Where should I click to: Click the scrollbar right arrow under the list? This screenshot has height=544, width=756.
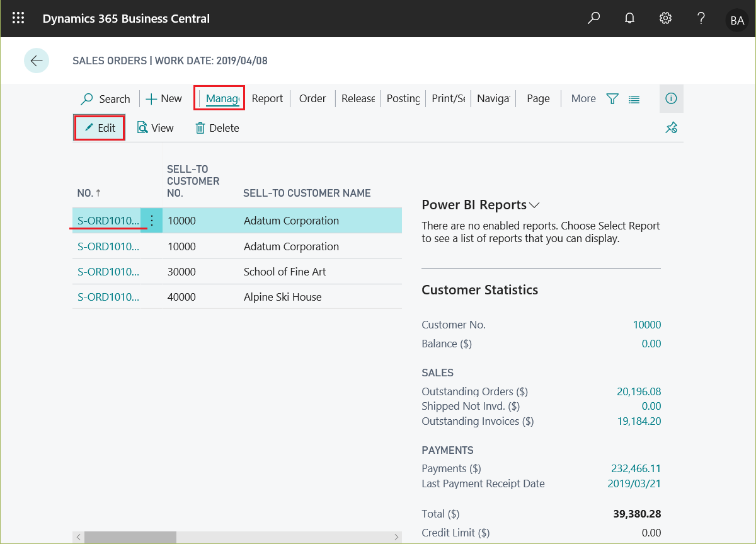tap(397, 537)
